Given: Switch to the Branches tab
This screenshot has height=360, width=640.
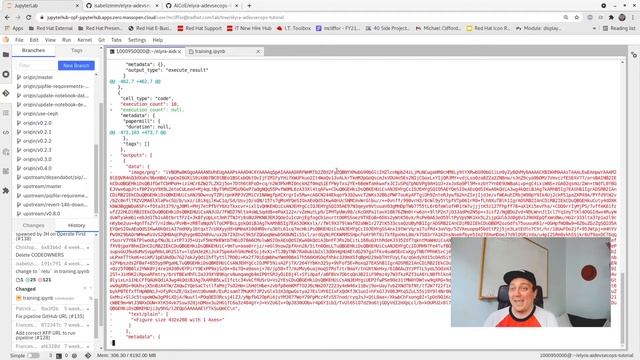Looking at the screenshot, I should [x=33, y=50].
